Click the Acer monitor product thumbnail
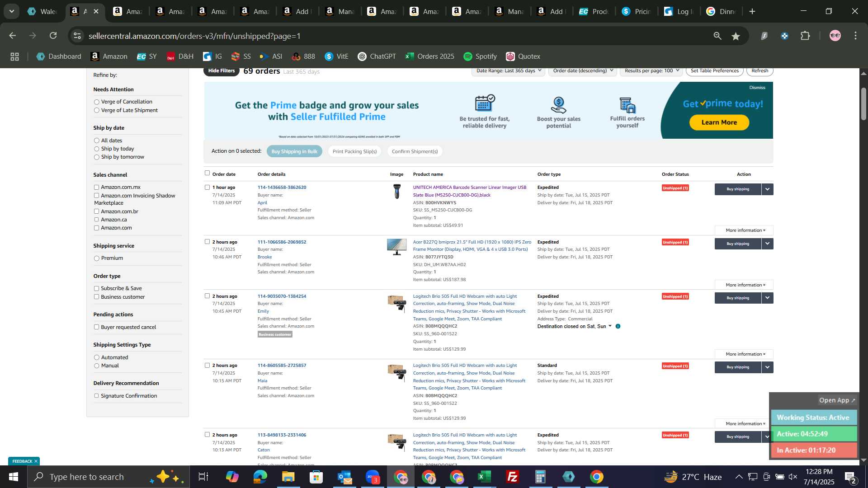The width and height of the screenshot is (868, 488). click(397, 247)
